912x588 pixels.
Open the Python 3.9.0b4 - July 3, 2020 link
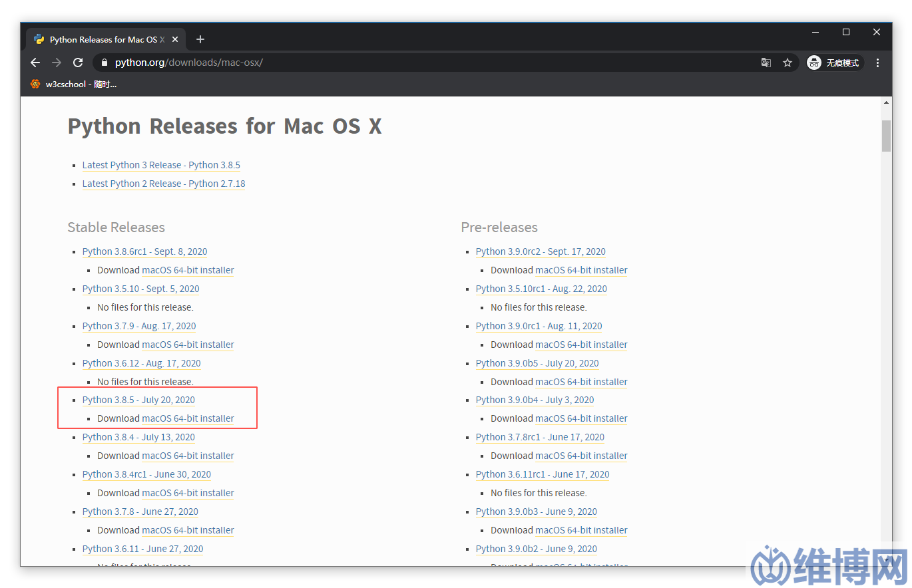(535, 400)
